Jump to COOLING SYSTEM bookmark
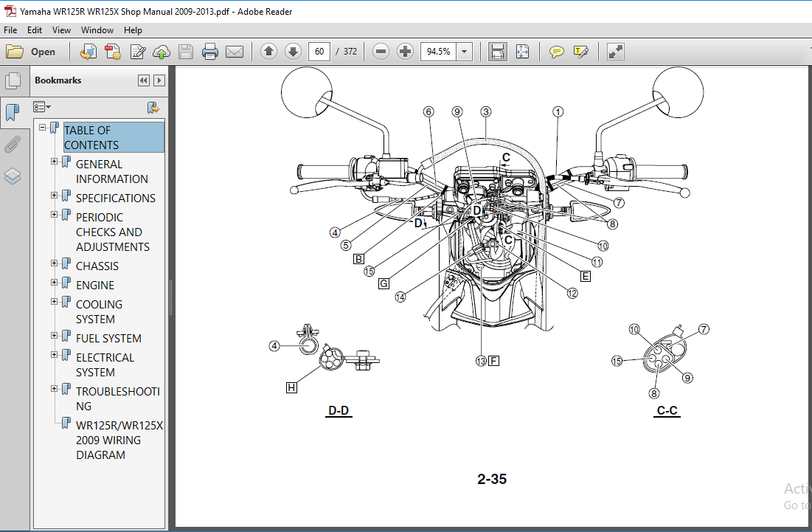 (99, 311)
